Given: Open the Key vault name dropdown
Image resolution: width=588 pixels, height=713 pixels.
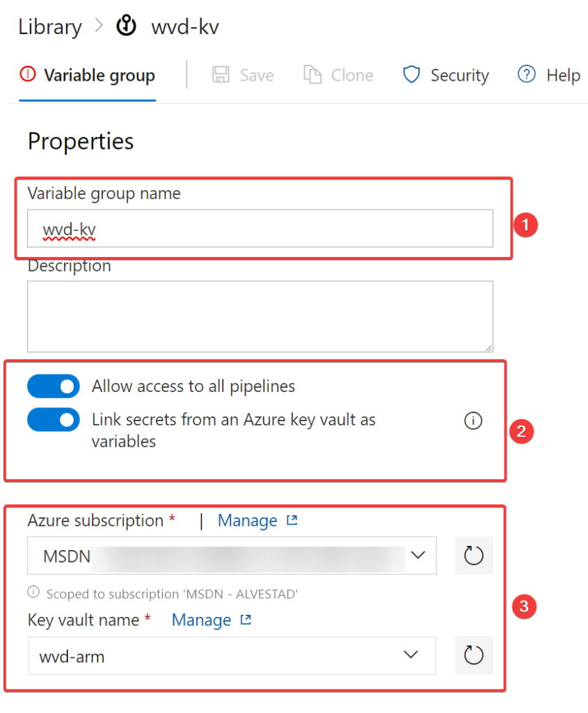Looking at the screenshot, I should click(411, 655).
